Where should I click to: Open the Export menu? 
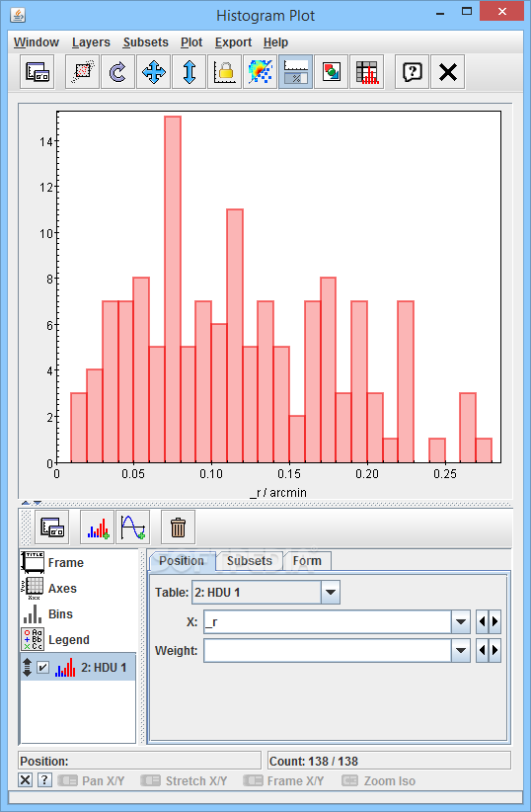(x=233, y=42)
